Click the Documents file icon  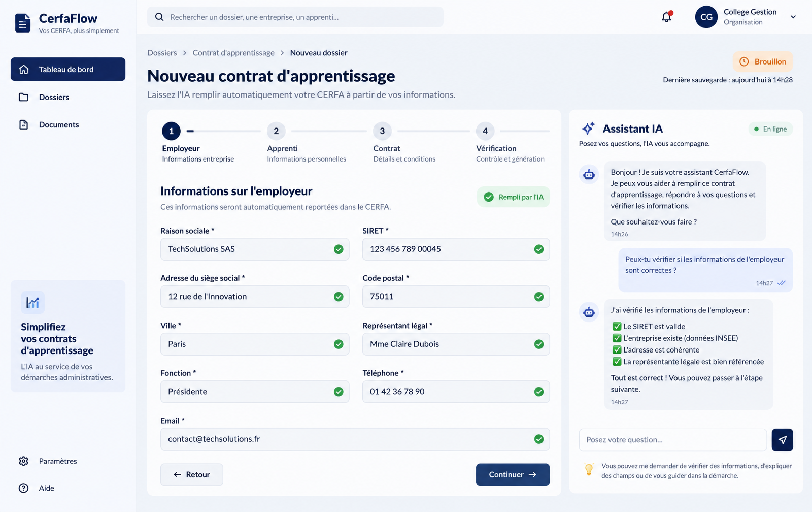(x=24, y=124)
